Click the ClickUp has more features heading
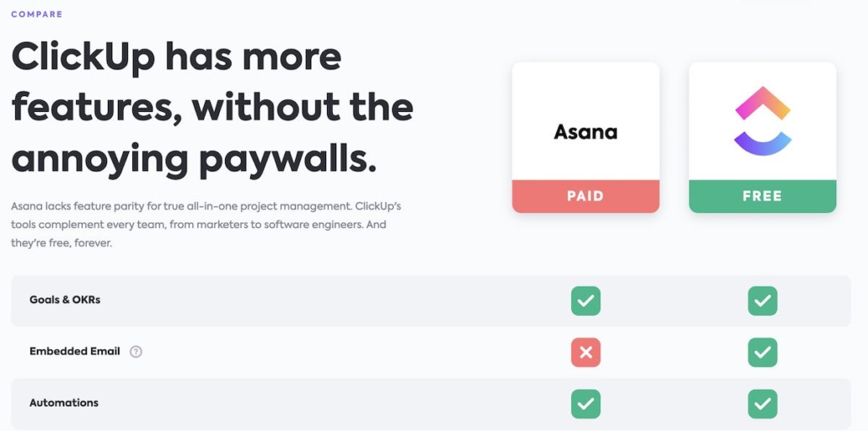 click(x=211, y=108)
